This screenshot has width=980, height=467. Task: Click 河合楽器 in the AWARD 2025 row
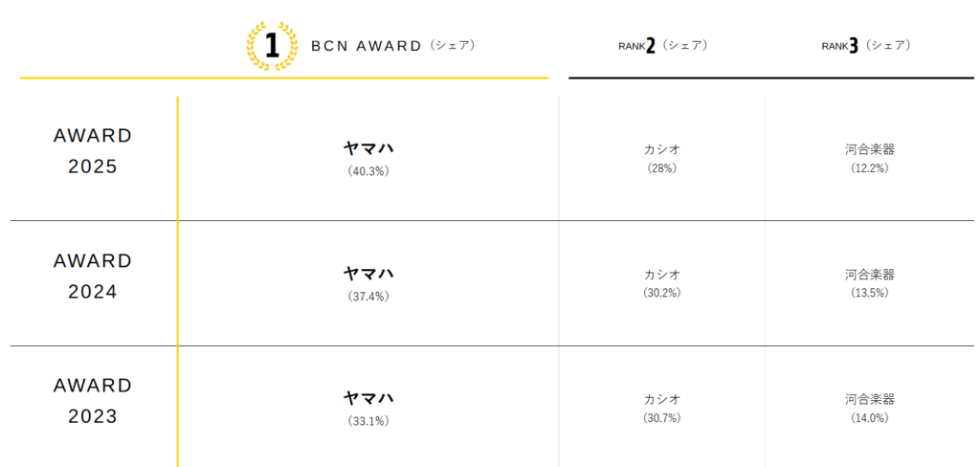point(870,149)
